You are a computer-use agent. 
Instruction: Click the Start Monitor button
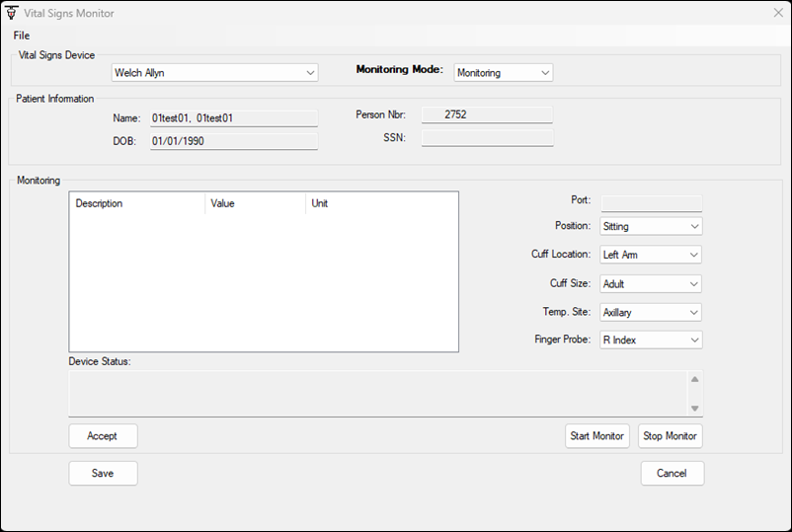click(597, 436)
